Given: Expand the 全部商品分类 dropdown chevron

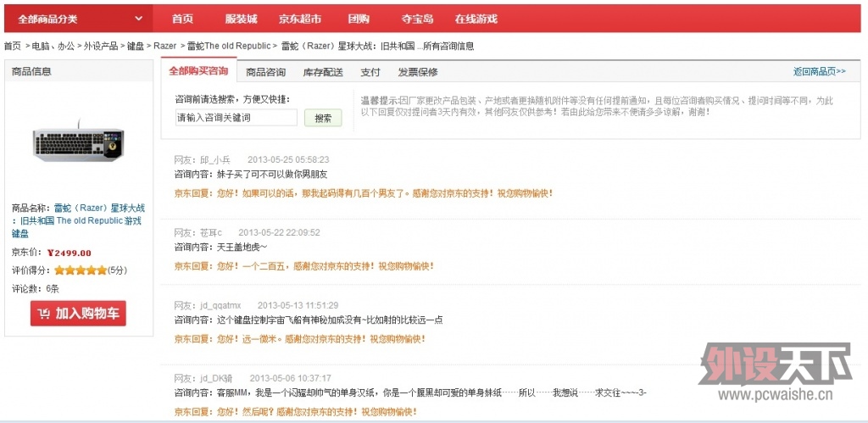Looking at the screenshot, I should point(138,19).
